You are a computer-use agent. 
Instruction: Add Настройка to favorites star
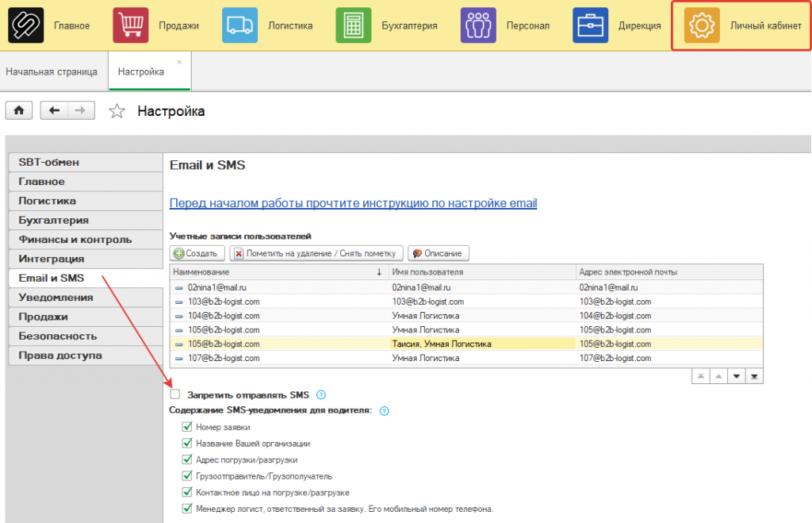click(x=117, y=111)
